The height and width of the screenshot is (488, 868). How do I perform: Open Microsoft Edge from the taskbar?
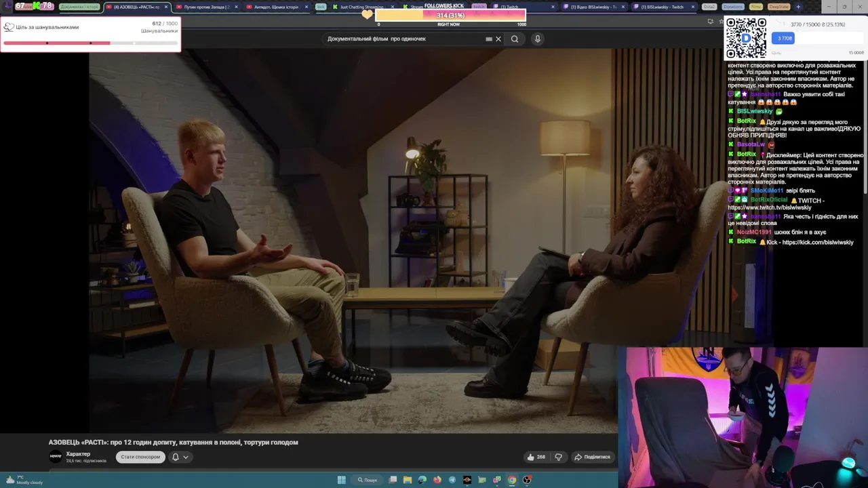422,480
